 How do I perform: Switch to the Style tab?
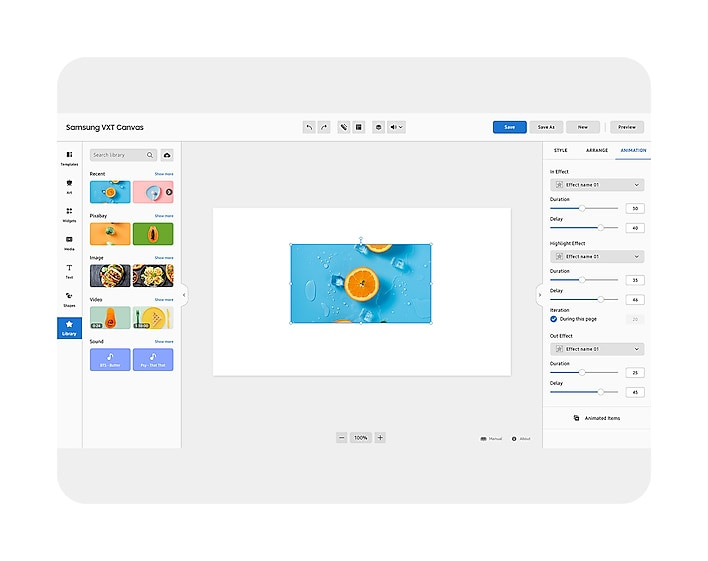point(560,150)
